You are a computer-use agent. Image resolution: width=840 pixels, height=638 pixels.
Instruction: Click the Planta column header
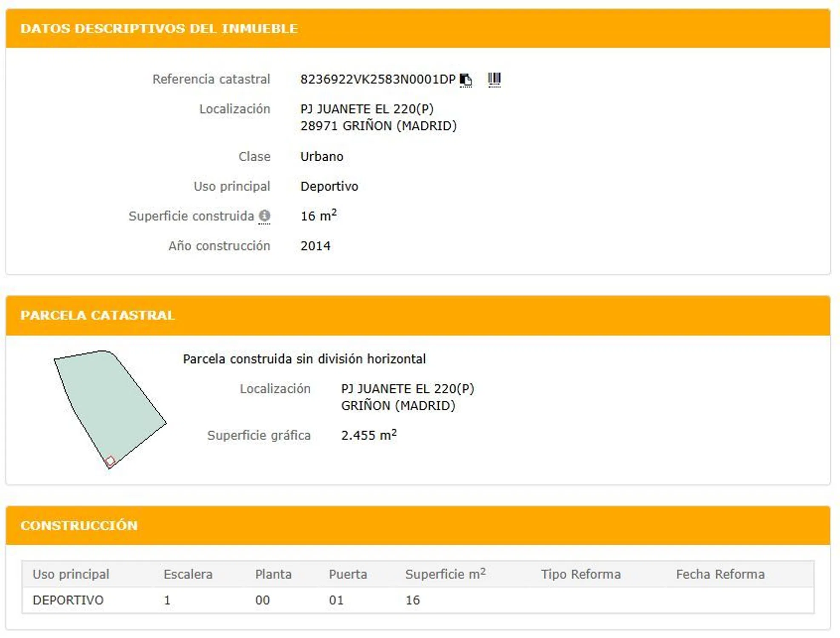(273, 574)
